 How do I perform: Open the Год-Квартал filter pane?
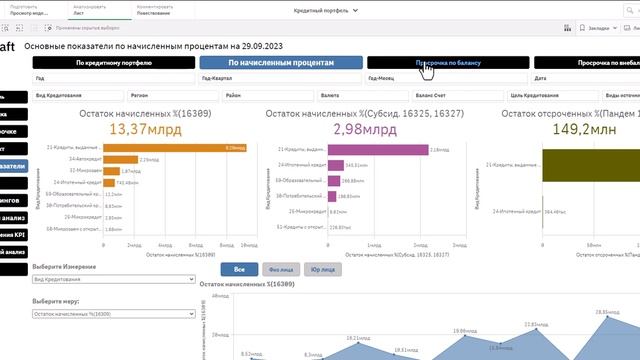pos(281,78)
